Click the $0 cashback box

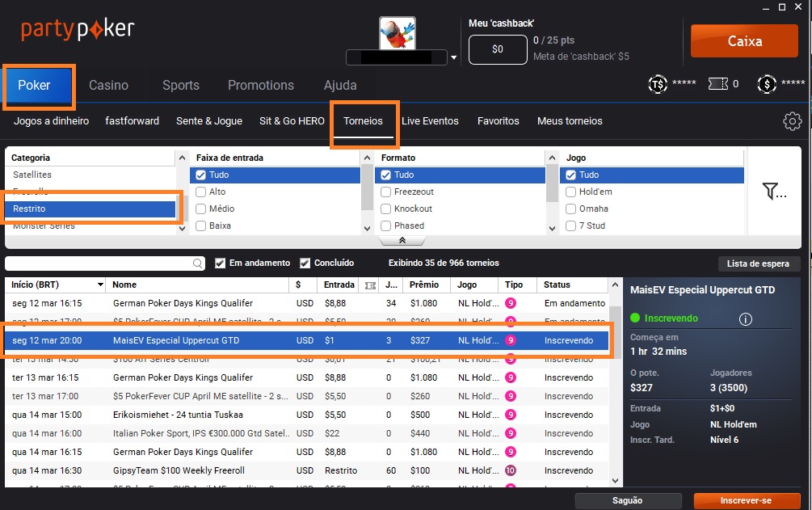coord(498,49)
